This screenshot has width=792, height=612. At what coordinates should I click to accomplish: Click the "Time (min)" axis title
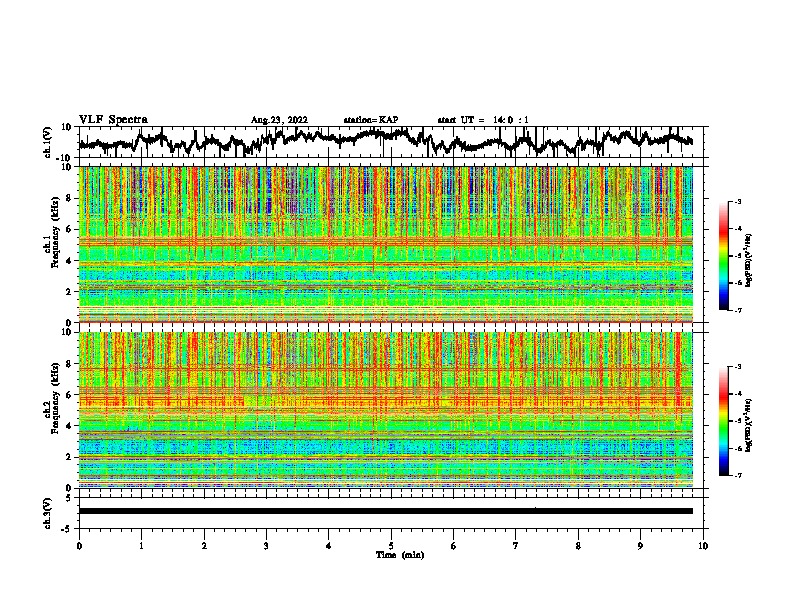click(400, 555)
